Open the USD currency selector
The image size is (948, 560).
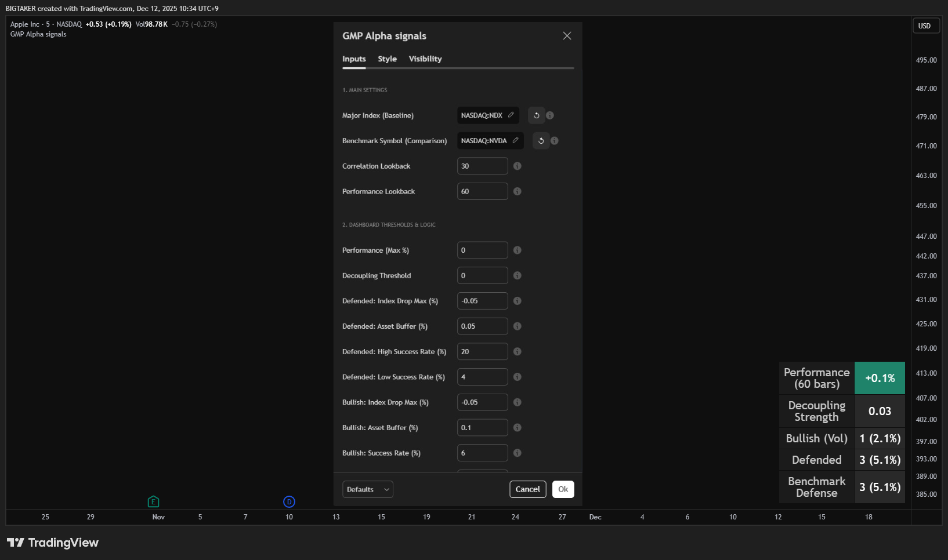tap(926, 26)
